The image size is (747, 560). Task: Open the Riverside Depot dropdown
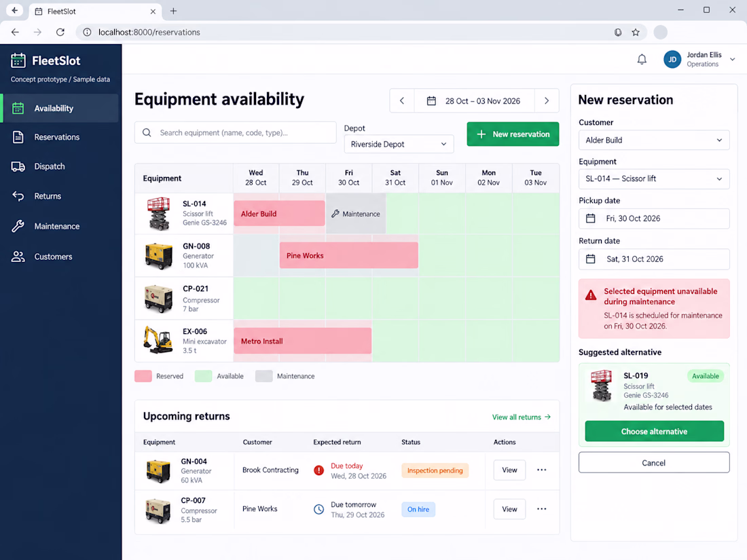click(399, 145)
